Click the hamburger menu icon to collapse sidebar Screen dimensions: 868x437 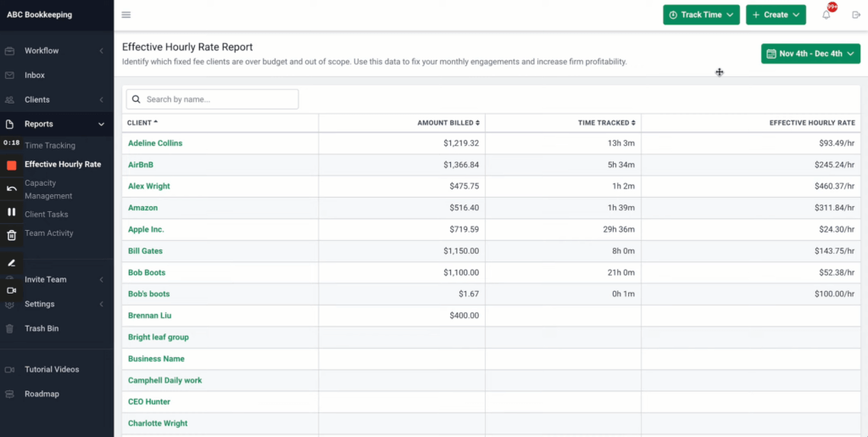click(x=126, y=14)
